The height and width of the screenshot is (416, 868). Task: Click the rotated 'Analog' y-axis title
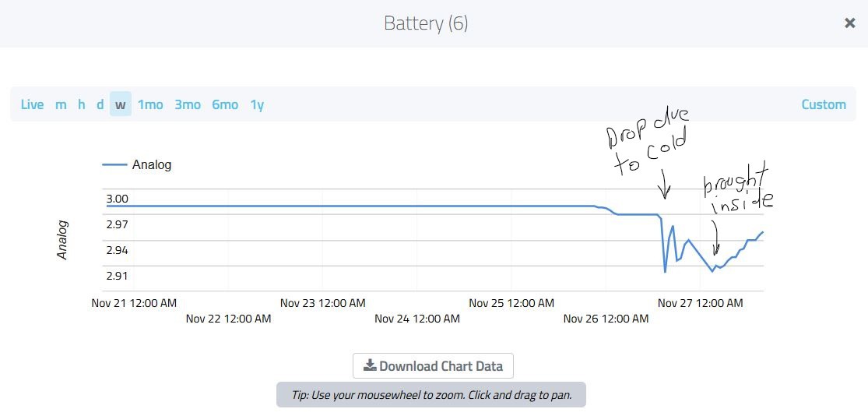tap(62, 240)
